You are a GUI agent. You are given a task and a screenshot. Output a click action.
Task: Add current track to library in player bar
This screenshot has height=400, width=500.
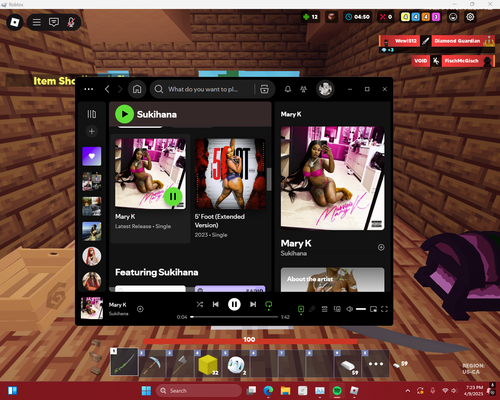pos(140,309)
